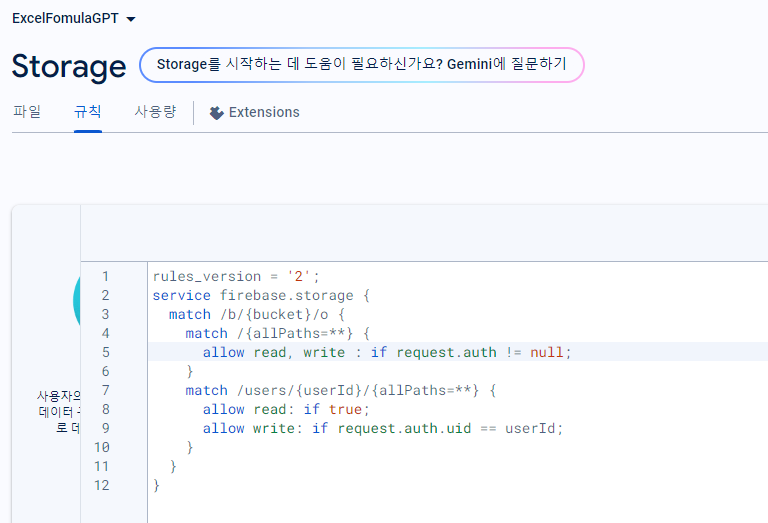Click the match /users/{userId} line
768x523 pixels.
[x=340, y=390]
